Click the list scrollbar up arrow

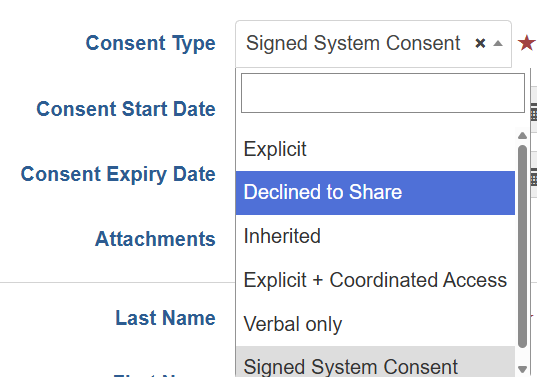(x=522, y=136)
